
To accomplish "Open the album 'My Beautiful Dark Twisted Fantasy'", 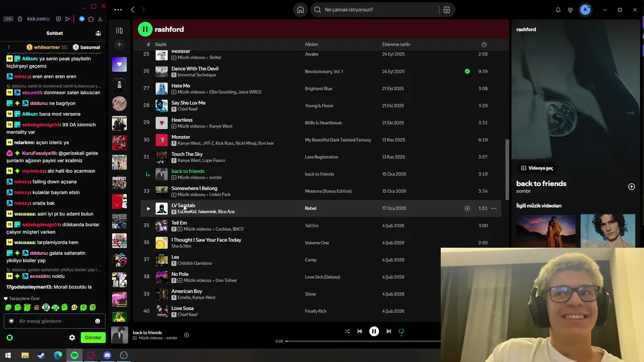I will coord(338,140).
